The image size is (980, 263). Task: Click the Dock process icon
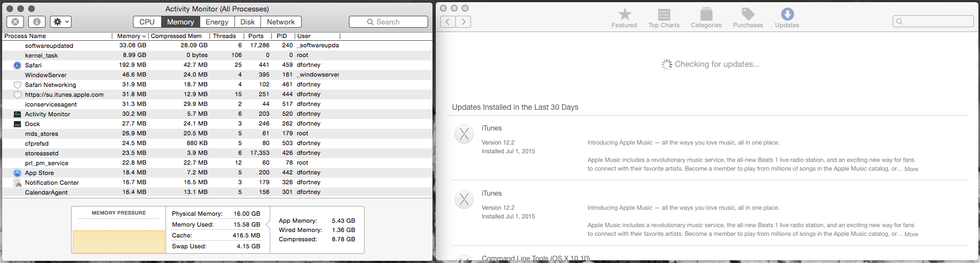pyautogui.click(x=17, y=124)
